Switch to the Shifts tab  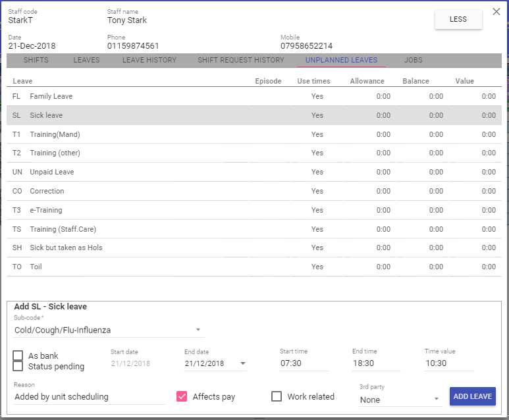pos(36,60)
